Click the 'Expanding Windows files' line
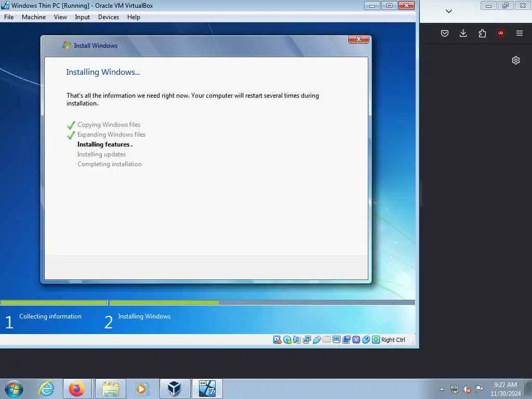This screenshot has width=532, height=399. pyautogui.click(x=111, y=135)
